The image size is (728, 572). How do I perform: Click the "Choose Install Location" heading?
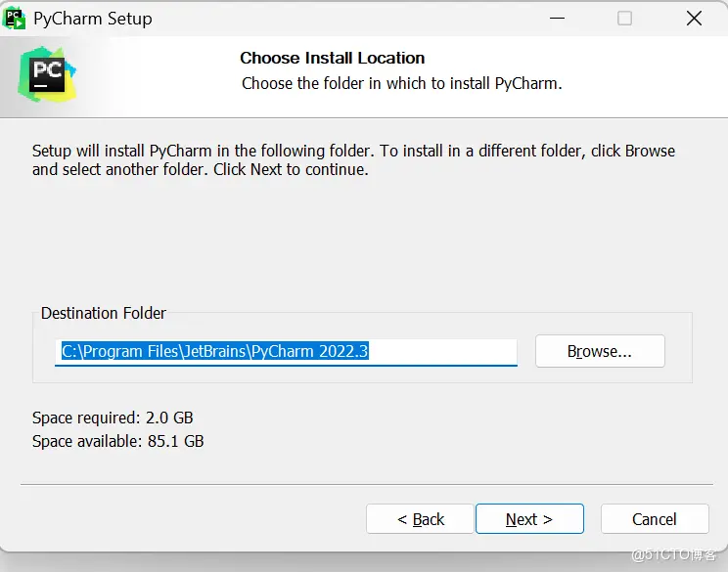[333, 59]
